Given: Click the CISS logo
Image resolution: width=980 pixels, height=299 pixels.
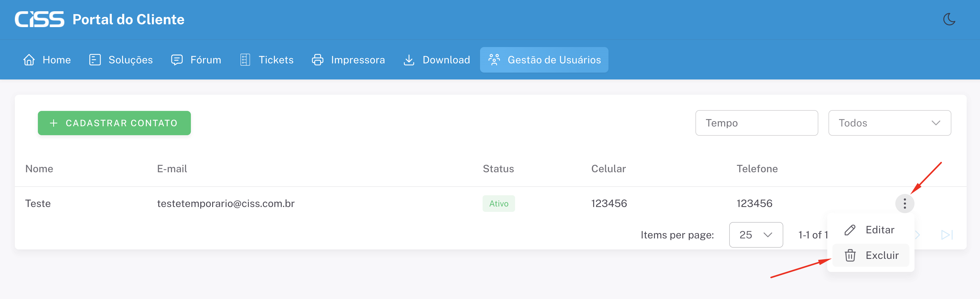Looking at the screenshot, I should (40, 19).
